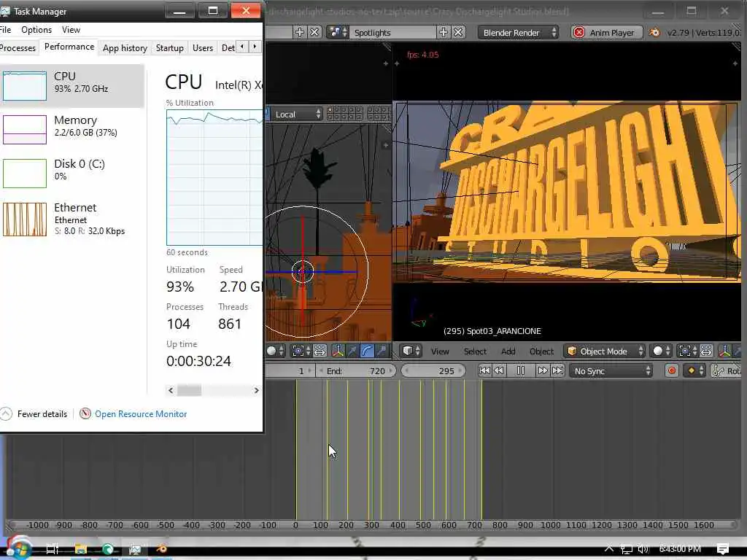Click the End frame 720 field
The width and height of the screenshot is (747, 560).
[356, 371]
